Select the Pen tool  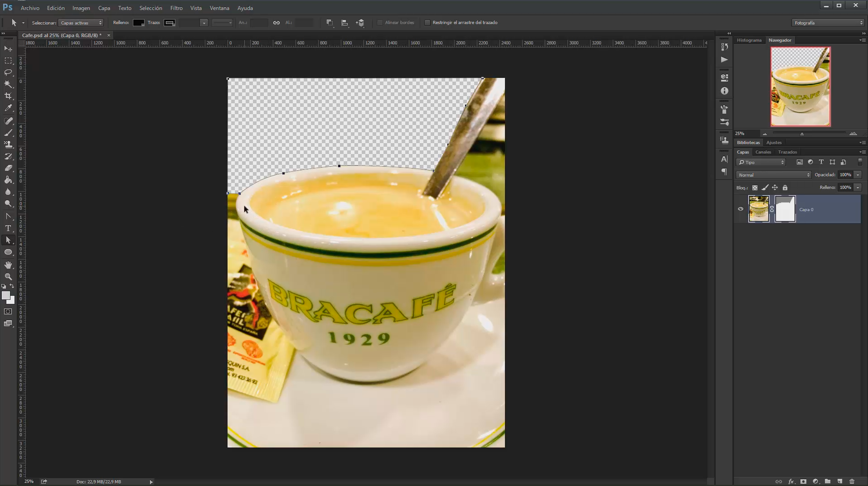point(8,217)
